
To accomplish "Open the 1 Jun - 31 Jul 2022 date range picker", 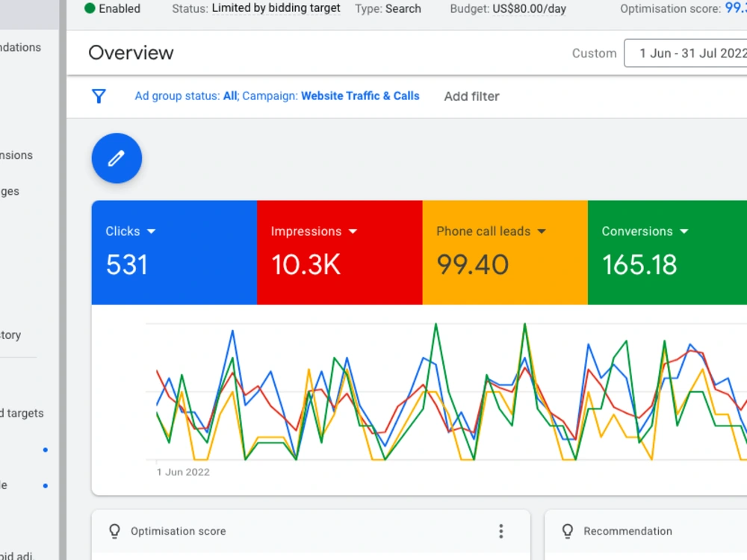I will [x=686, y=53].
